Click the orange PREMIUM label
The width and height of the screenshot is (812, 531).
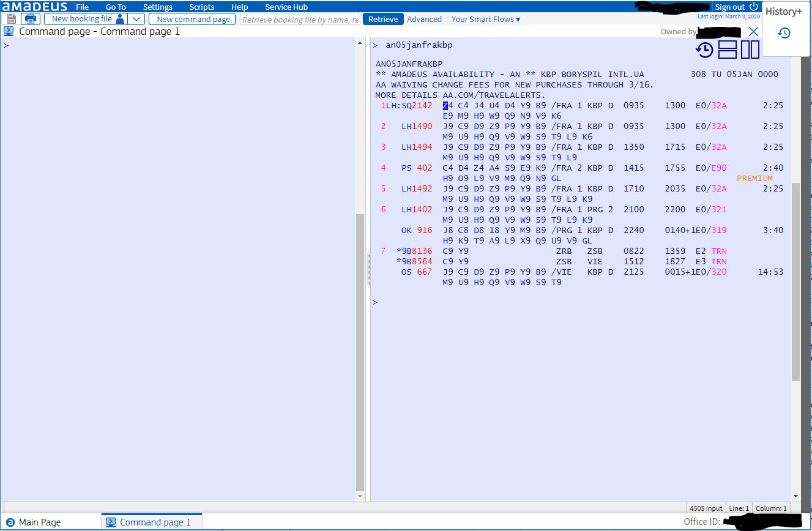pyautogui.click(x=754, y=178)
